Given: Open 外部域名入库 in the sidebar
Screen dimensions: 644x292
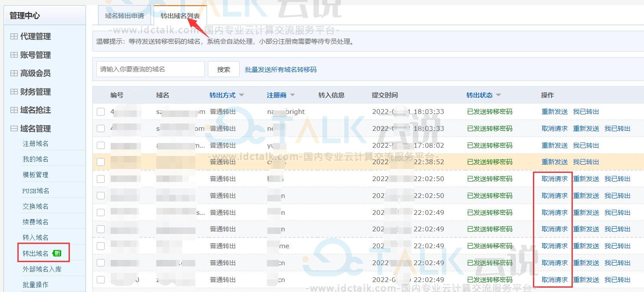Looking at the screenshot, I should point(42,269).
